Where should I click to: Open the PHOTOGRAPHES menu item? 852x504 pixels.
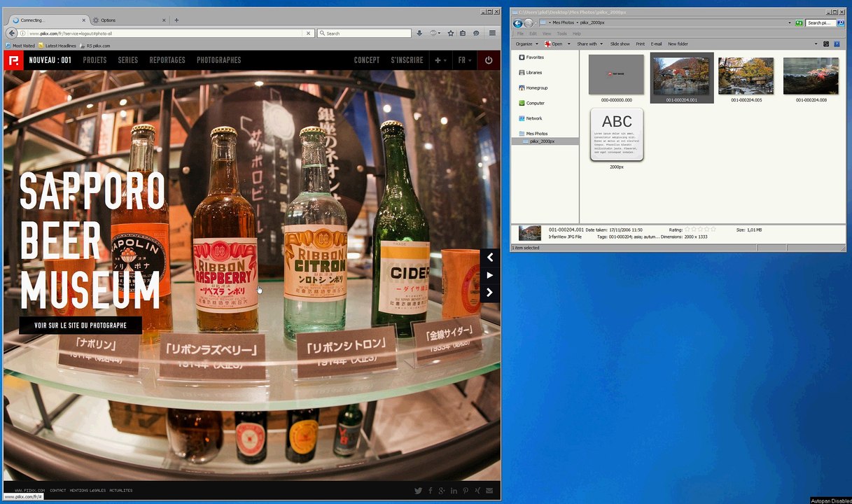pyautogui.click(x=218, y=60)
